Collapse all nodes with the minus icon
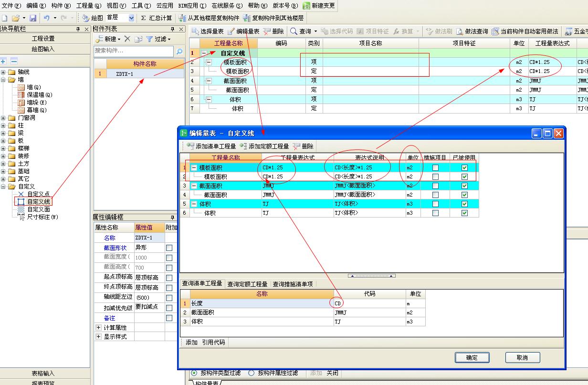Screen dimensions: 588x385 [14, 61]
